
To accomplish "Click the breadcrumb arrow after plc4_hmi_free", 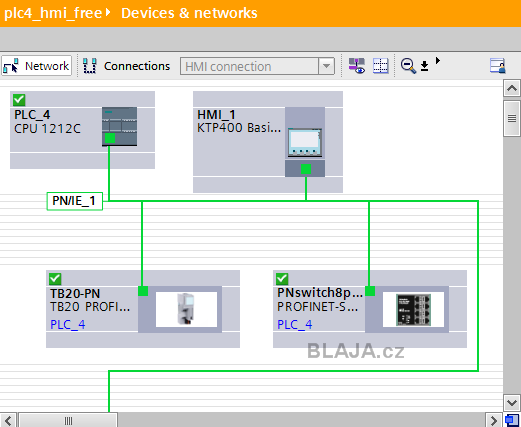I will click(x=108, y=13).
